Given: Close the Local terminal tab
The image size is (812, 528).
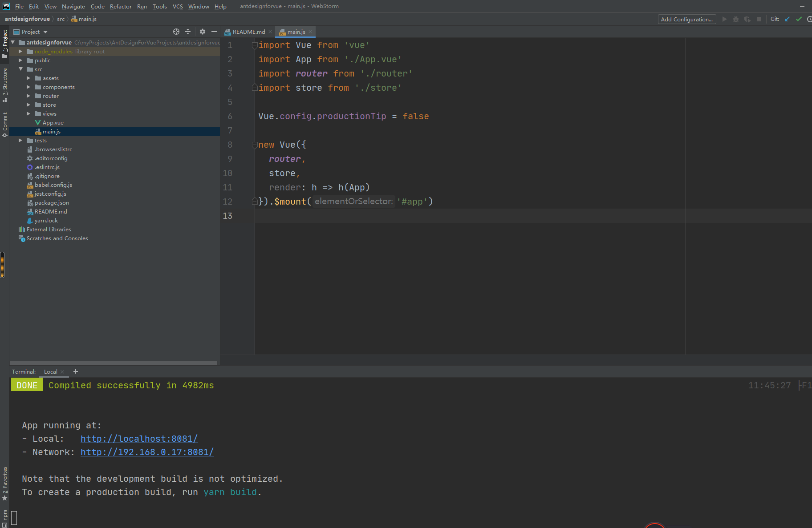Looking at the screenshot, I should pyautogui.click(x=62, y=372).
